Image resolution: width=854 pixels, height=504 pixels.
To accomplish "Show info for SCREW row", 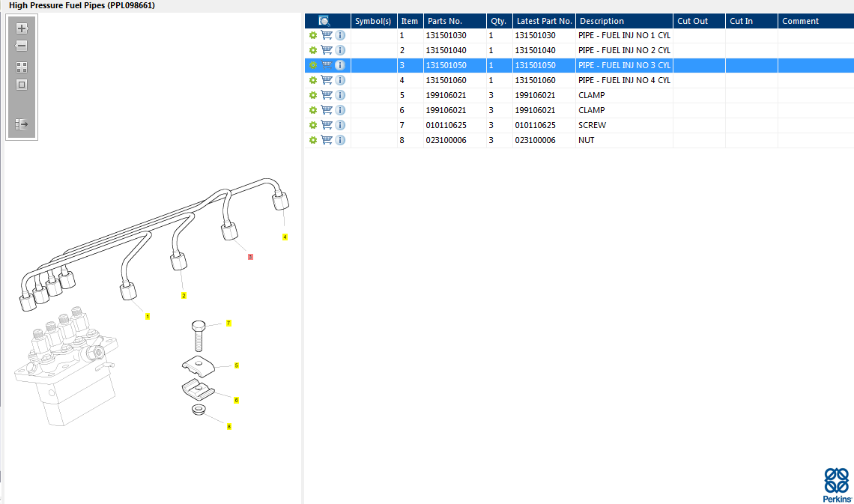I will (x=340, y=125).
